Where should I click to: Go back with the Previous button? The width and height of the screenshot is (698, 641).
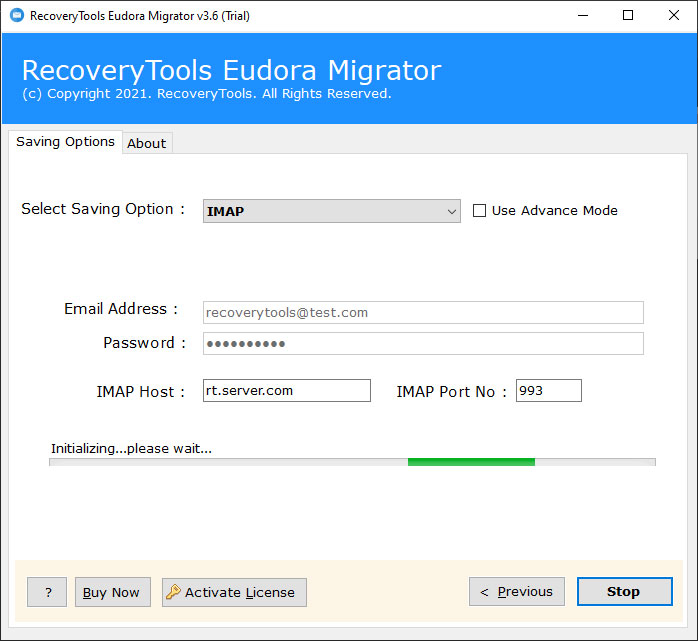tap(517, 592)
